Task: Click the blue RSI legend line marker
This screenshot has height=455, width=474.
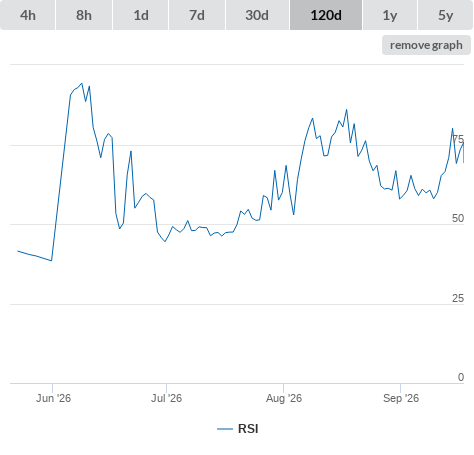Action: (225, 429)
